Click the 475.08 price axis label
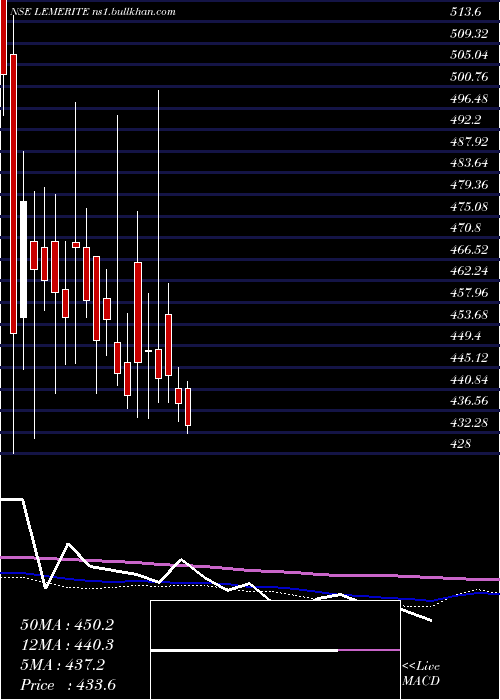The width and height of the screenshot is (500, 700). point(469,207)
